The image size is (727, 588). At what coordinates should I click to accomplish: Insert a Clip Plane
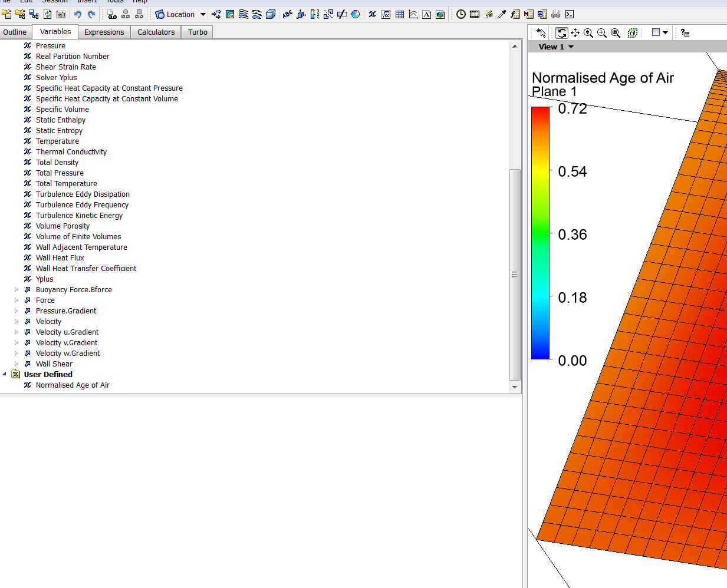(341, 14)
